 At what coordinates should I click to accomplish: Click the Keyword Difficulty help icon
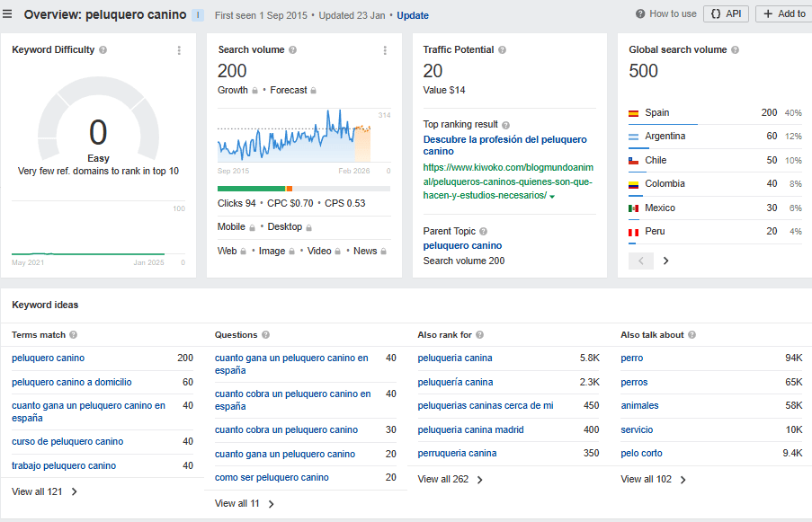pos(103,50)
